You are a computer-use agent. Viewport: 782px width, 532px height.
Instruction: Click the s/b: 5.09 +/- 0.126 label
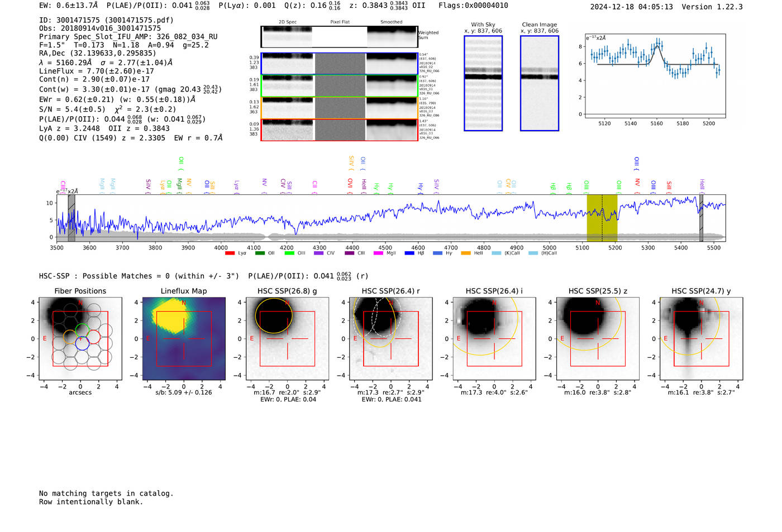click(x=184, y=392)
